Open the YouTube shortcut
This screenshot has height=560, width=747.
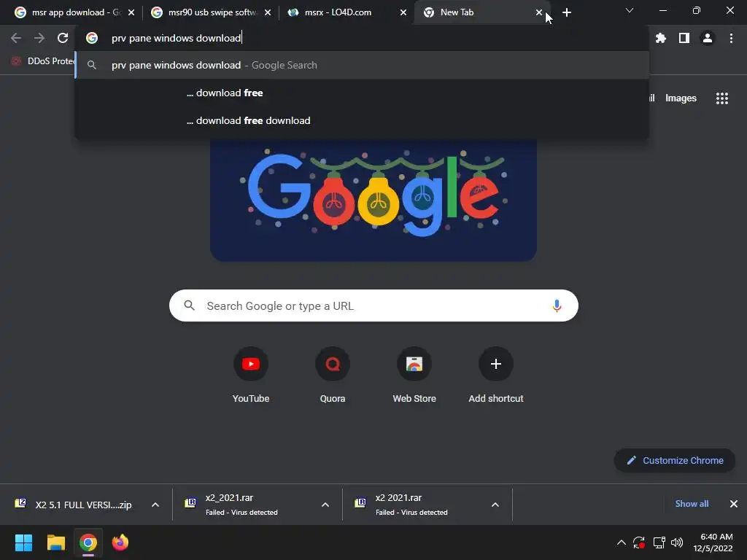[x=251, y=376]
